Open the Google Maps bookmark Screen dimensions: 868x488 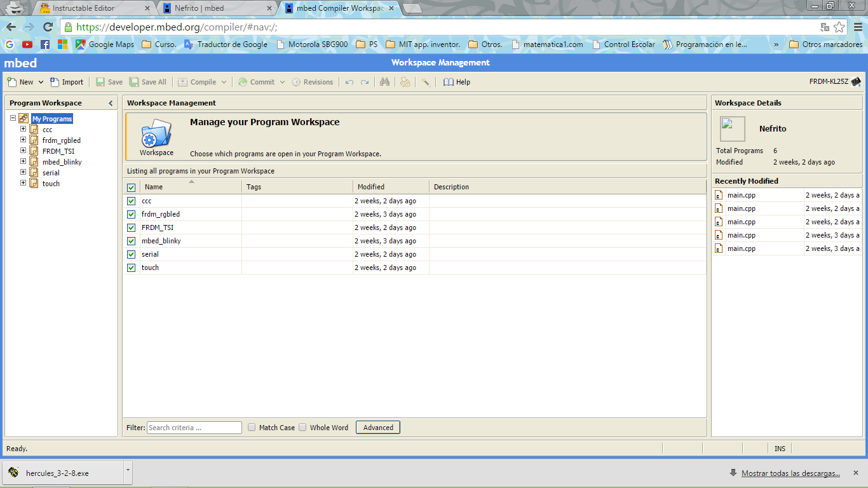(104, 44)
